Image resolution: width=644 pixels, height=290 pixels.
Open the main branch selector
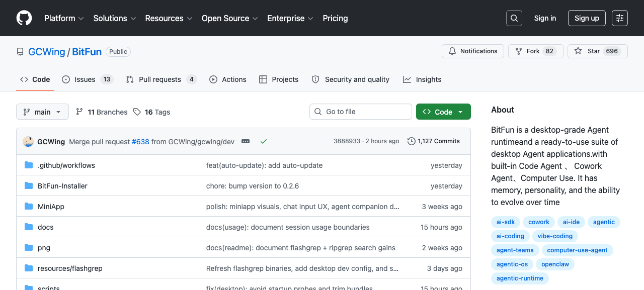pos(42,112)
